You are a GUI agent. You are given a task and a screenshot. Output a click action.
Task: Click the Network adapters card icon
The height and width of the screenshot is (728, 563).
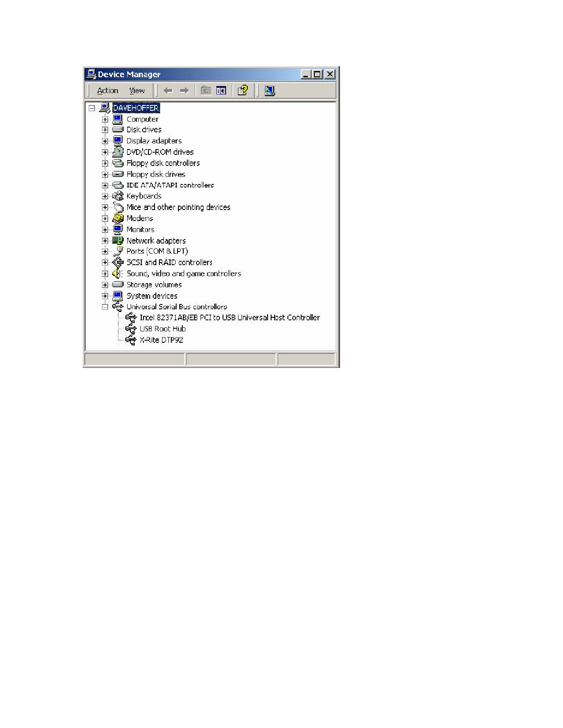coord(117,240)
